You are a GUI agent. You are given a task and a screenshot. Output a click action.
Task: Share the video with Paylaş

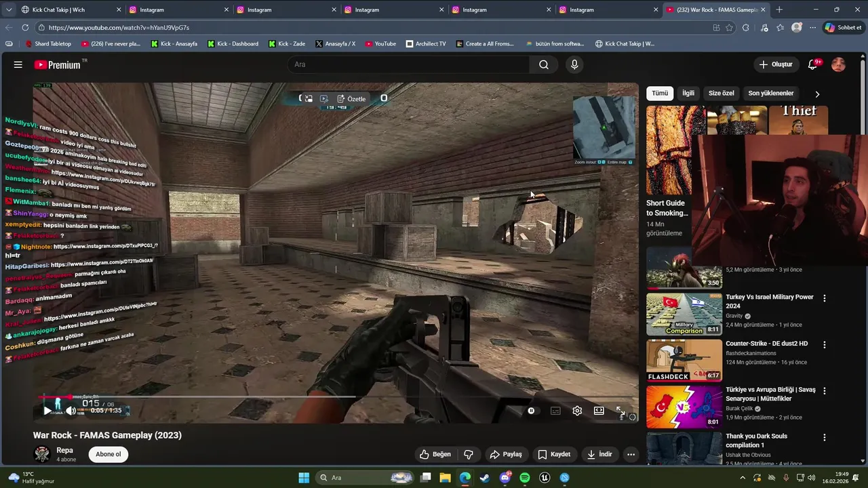[506, 454]
